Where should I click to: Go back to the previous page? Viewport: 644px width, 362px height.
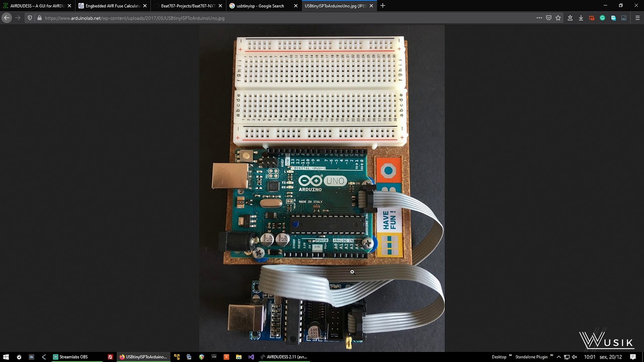click(7, 18)
